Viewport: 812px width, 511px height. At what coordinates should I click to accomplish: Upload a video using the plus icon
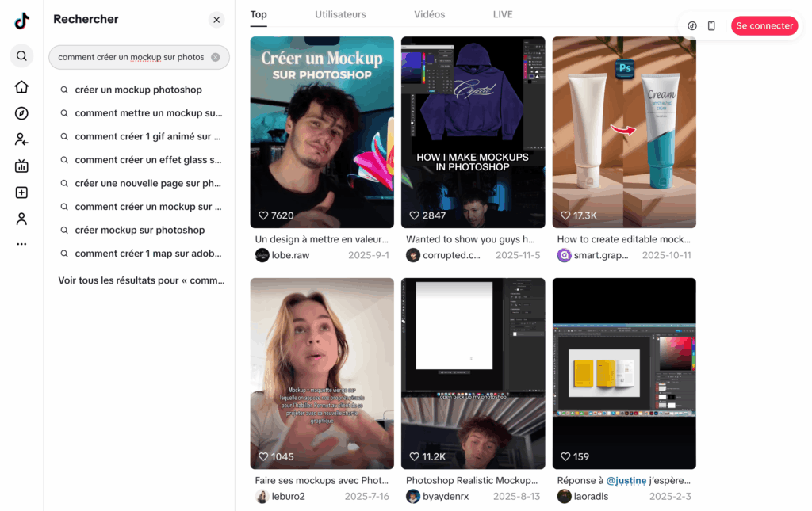click(21, 192)
